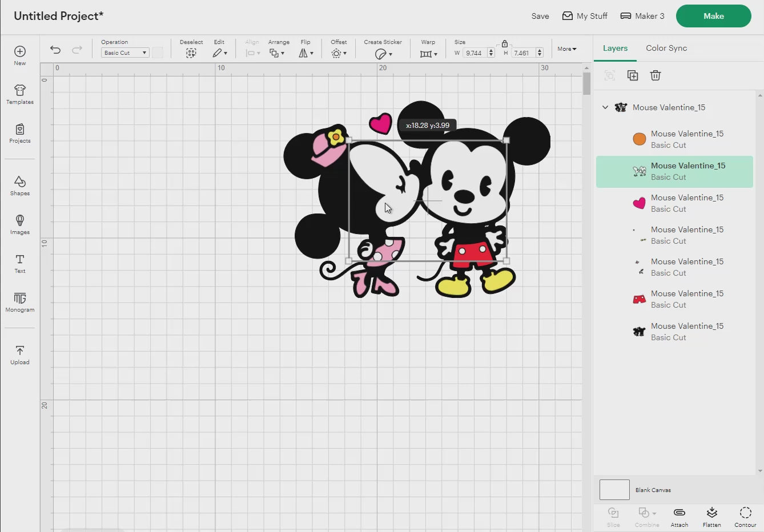764x532 pixels.
Task: Toggle the size lock icon
Action: [x=505, y=43]
